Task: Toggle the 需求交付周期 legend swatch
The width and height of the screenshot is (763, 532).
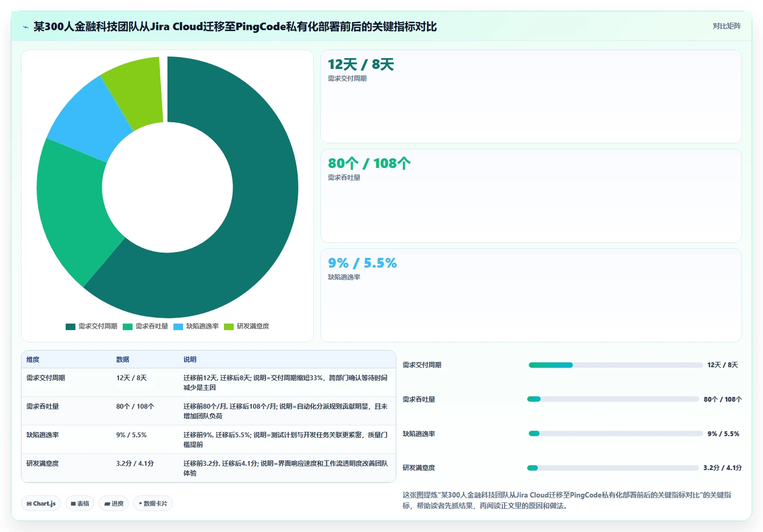Action: pos(71,326)
